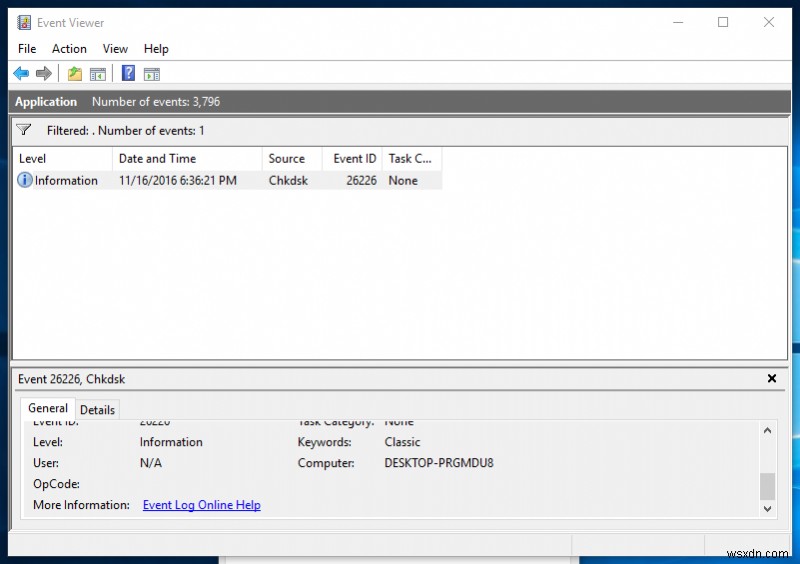Open the Help question mark icon
The image size is (800, 564).
tap(128, 73)
